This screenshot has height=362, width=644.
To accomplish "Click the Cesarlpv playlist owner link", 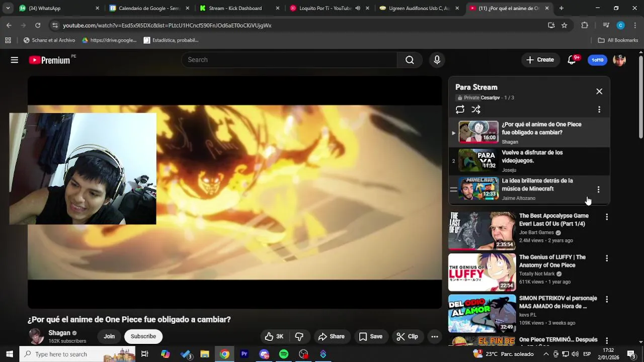I will pos(490,98).
